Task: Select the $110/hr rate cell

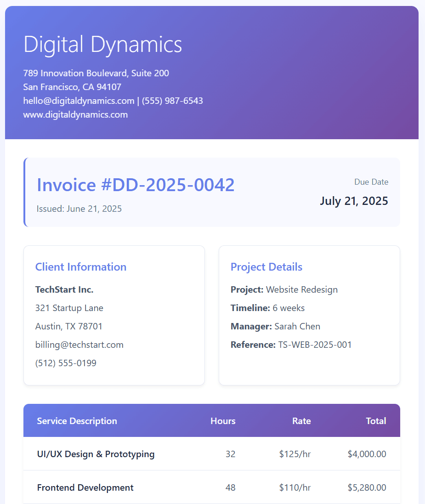Action: [x=295, y=487]
